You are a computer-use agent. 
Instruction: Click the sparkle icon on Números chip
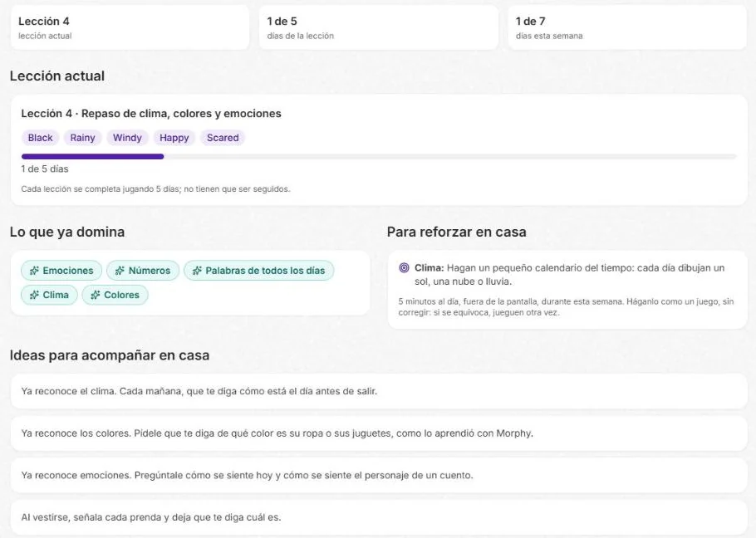(x=120, y=271)
